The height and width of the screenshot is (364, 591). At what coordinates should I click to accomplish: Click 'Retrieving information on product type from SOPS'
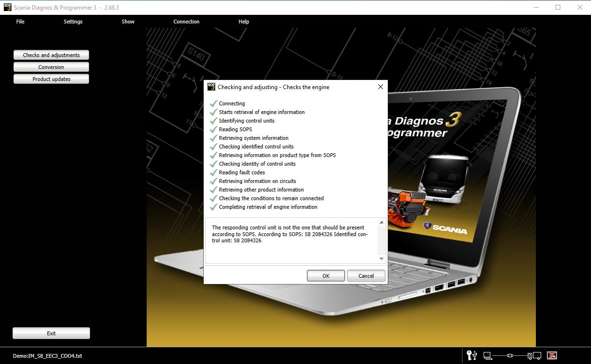(278, 155)
